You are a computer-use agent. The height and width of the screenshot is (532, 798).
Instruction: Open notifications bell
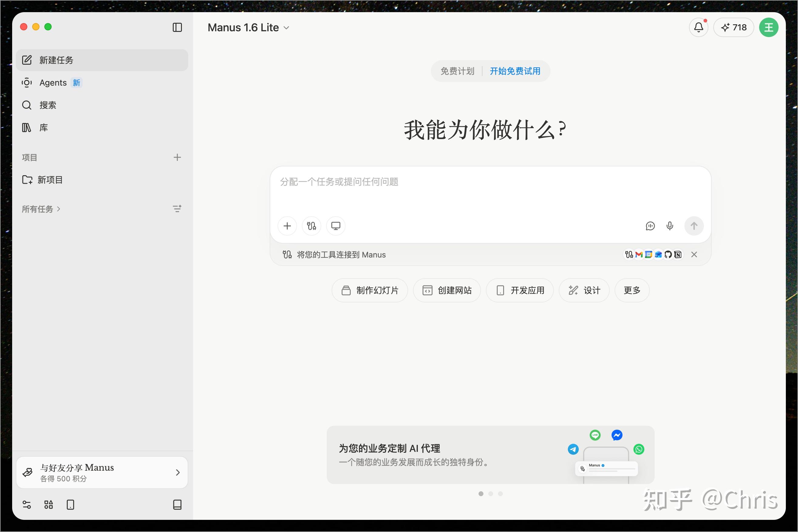coord(699,28)
